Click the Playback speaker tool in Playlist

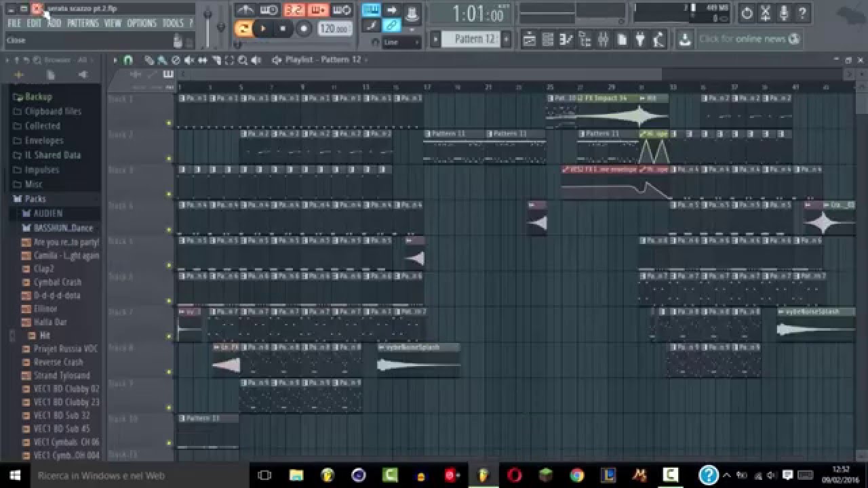click(256, 60)
